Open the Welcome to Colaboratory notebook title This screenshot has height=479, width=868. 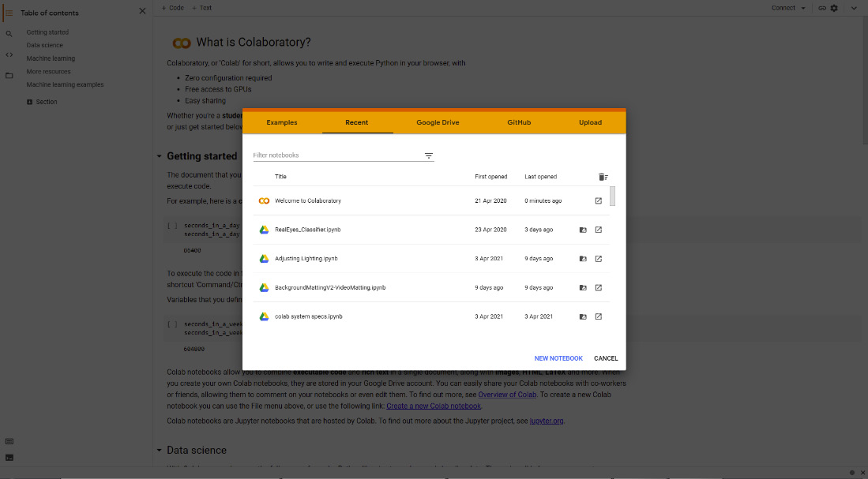pos(308,200)
